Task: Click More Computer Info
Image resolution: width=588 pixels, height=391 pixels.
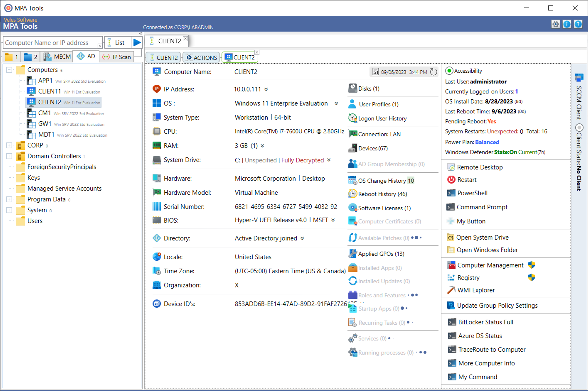Action: tap(481, 363)
